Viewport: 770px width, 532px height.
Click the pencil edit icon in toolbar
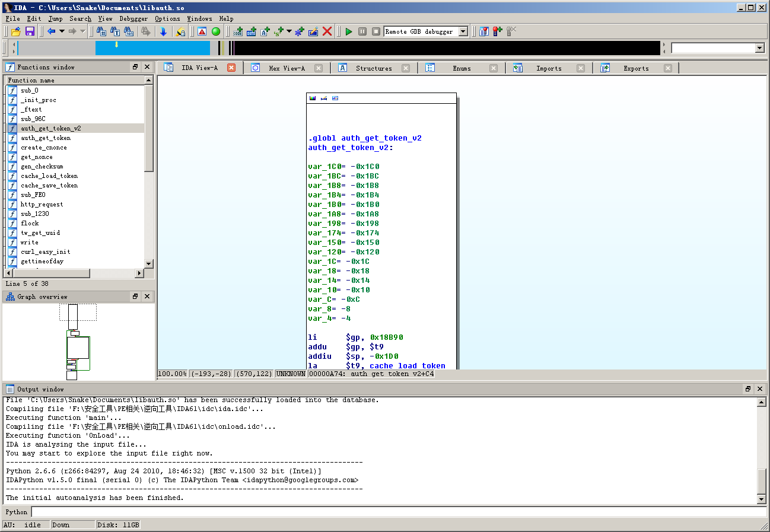[313, 31]
